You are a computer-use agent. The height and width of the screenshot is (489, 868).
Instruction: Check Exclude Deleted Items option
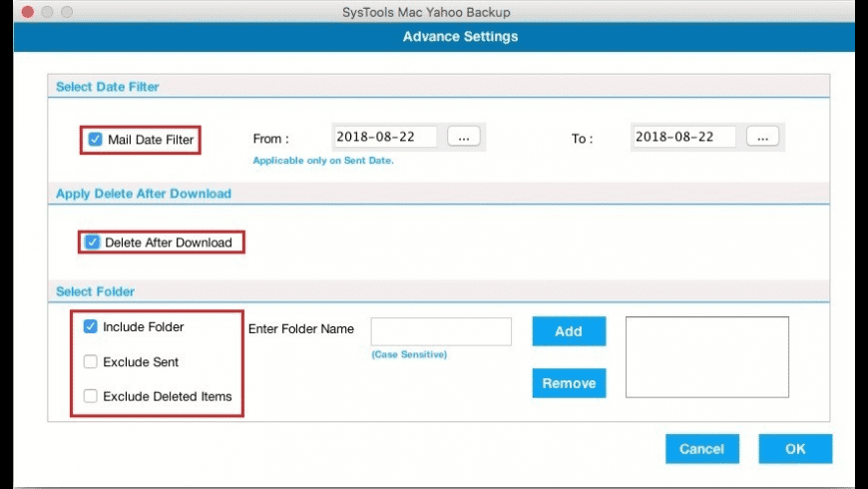click(x=90, y=396)
